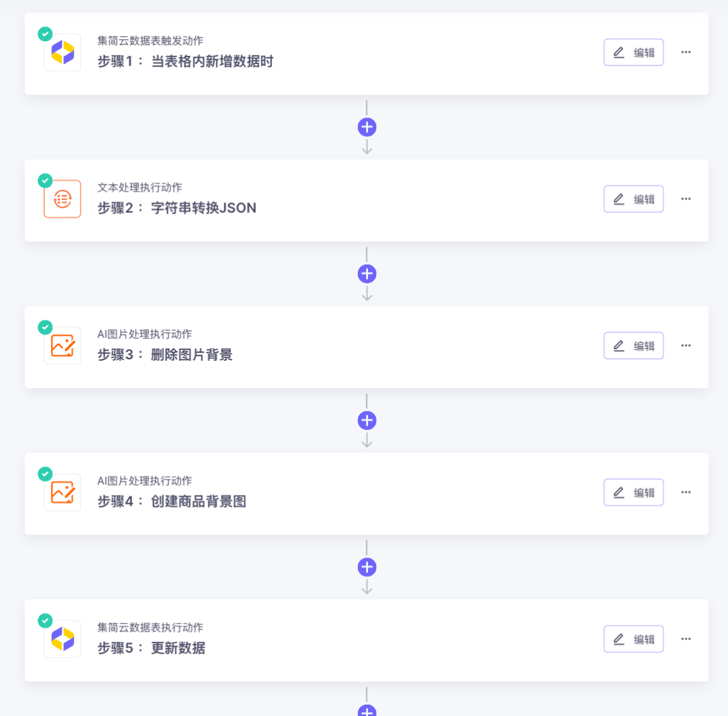Edit the 删除图片背景 step
The image size is (728, 716).
(x=633, y=346)
